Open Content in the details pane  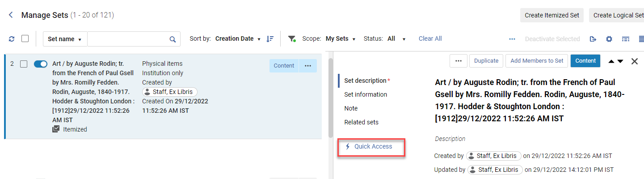pos(585,61)
